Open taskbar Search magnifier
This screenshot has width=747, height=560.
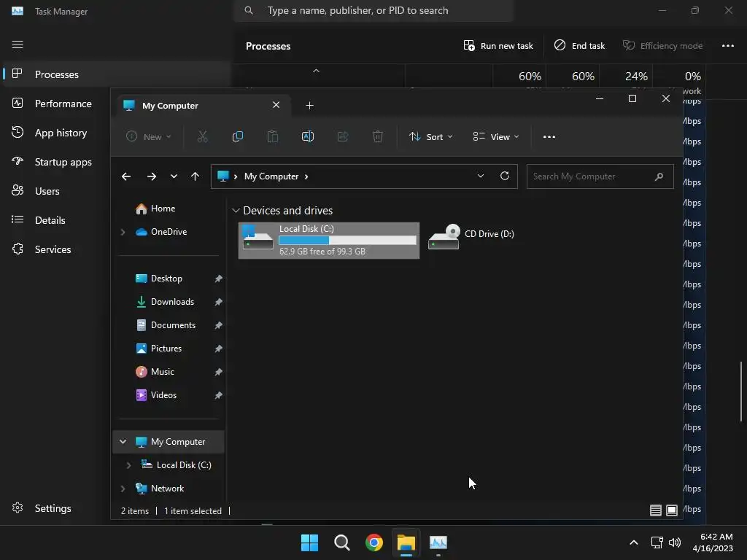(341, 542)
